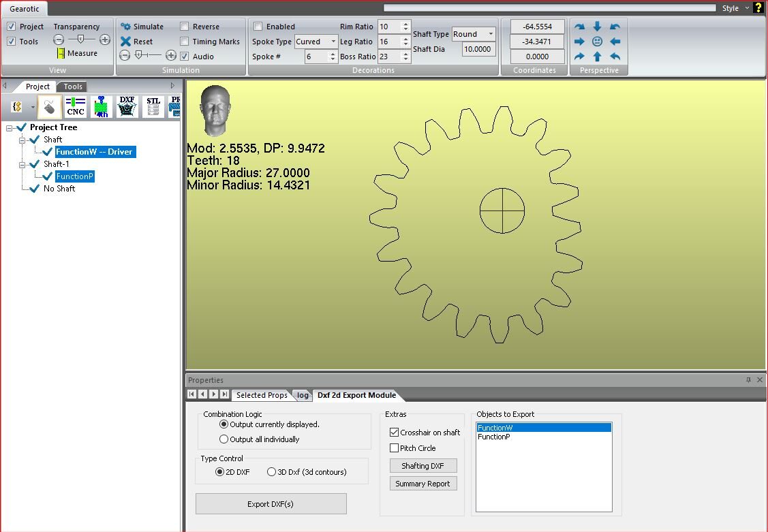This screenshot has width=768, height=532.
Task: Open the Gearotic ribbon tab
Action: point(25,8)
